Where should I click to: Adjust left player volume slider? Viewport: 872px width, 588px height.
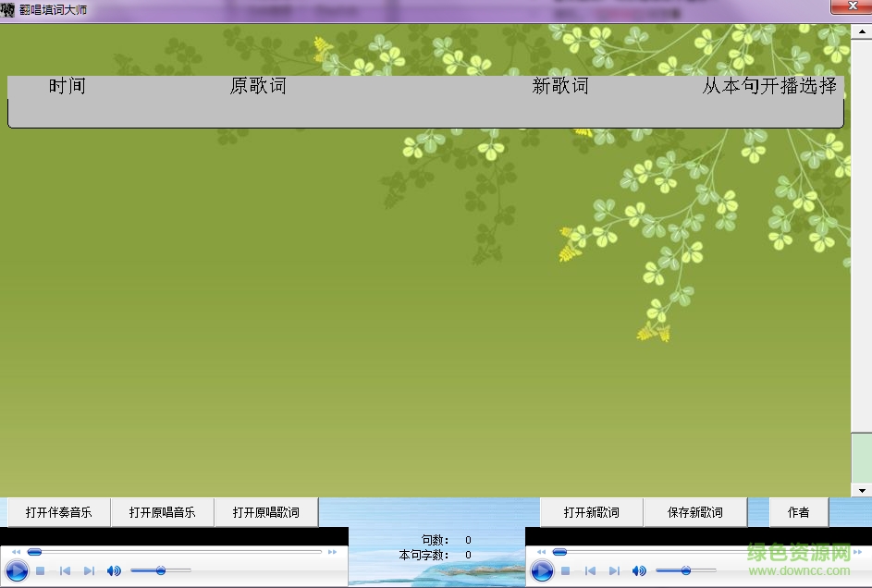[161, 570]
